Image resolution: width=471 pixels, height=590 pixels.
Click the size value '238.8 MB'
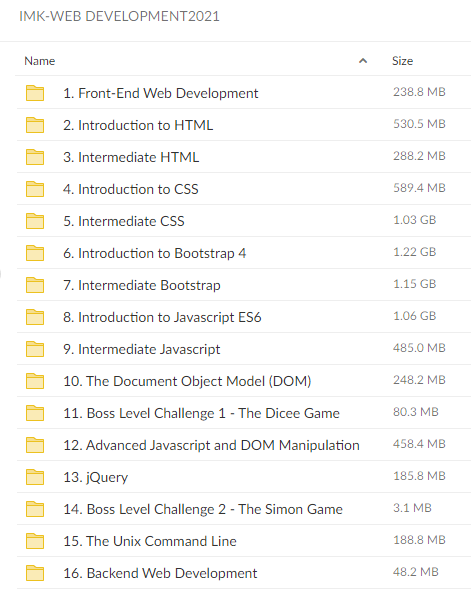pyautogui.click(x=419, y=92)
